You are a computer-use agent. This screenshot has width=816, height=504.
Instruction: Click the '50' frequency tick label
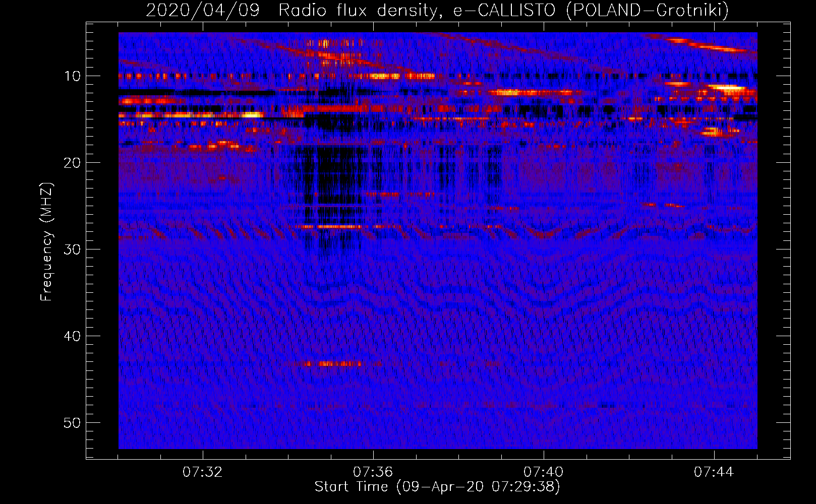(x=73, y=423)
